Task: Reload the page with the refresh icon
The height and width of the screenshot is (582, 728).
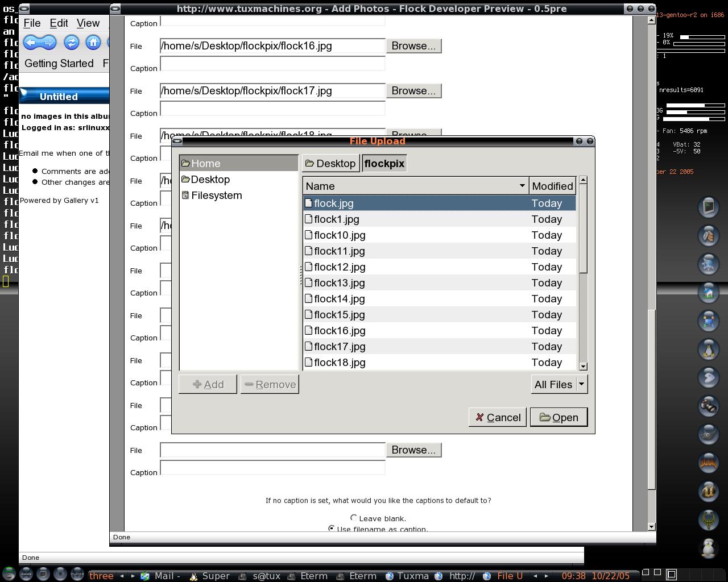Action: [x=72, y=43]
